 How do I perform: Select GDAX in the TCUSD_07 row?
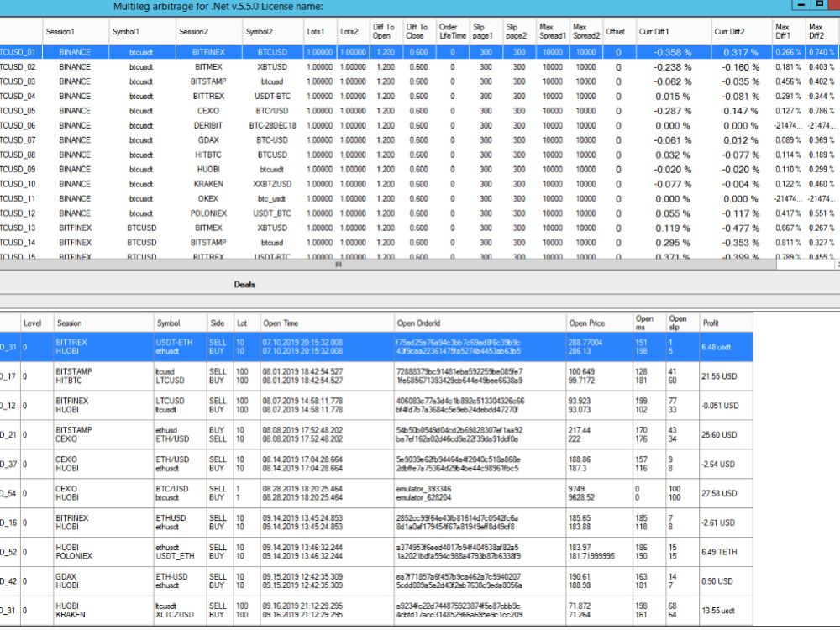click(x=209, y=139)
